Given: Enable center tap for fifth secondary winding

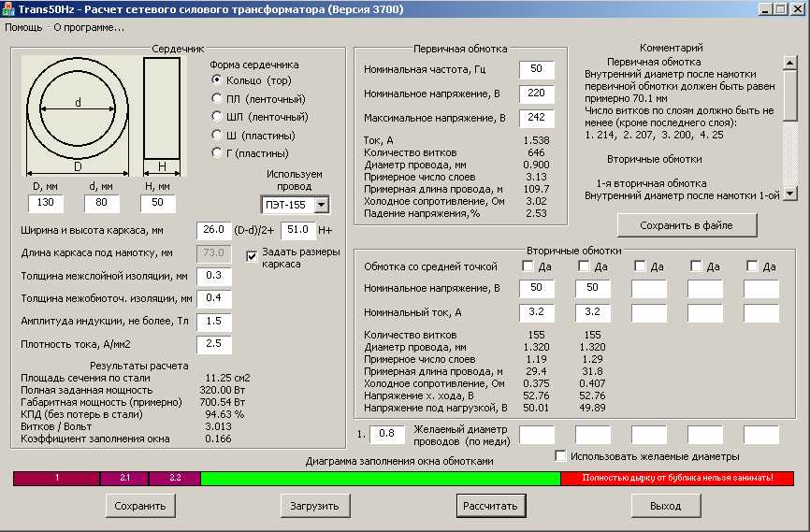Looking at the screenshot, I should pyautogui.click(x=753, y=266).
